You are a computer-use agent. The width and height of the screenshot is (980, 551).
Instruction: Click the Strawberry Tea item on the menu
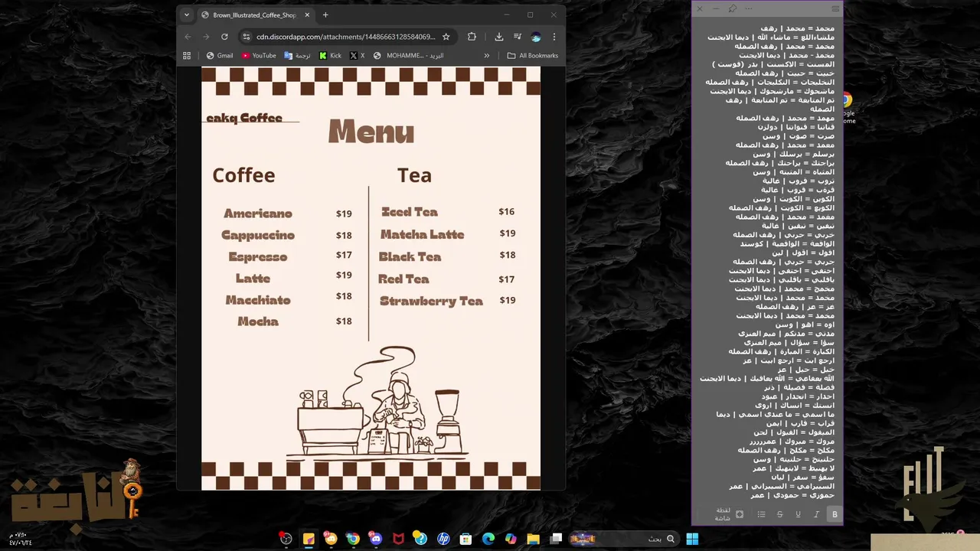(431, 302)
